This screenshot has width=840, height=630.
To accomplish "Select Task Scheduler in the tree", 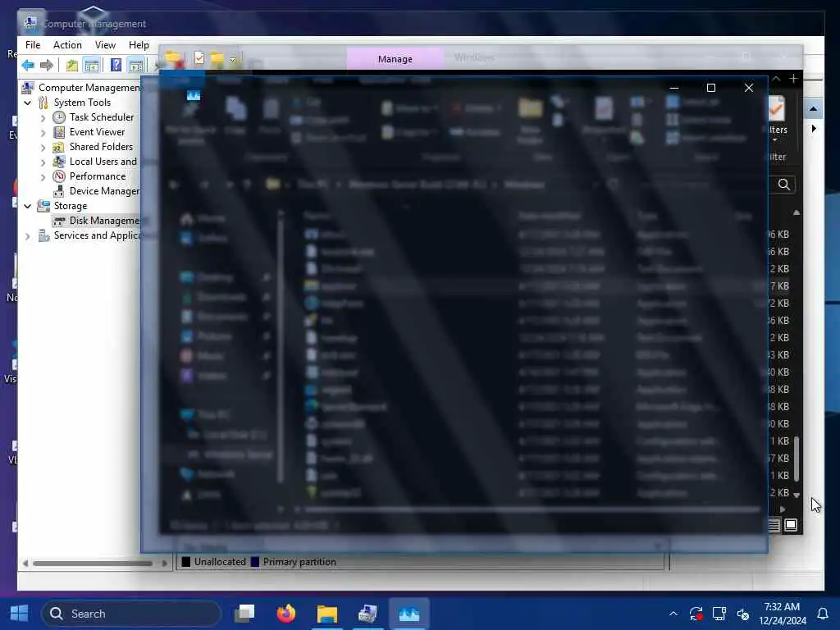I will pyautogui.click(x=101, y=116).
